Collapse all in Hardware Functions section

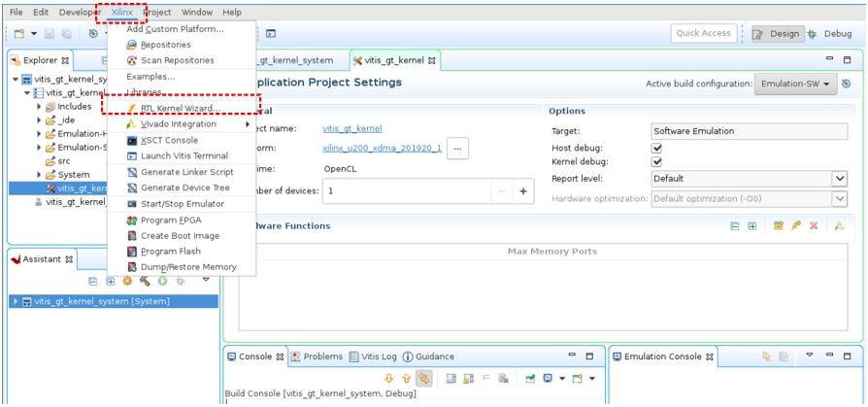tap(735, 226)
